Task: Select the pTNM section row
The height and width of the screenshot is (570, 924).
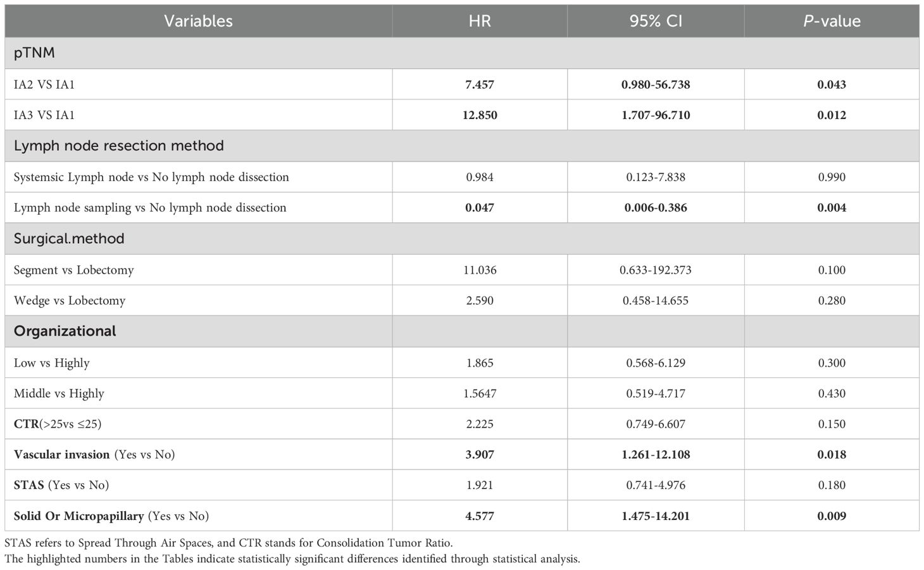Action: (x=35, y=53)
